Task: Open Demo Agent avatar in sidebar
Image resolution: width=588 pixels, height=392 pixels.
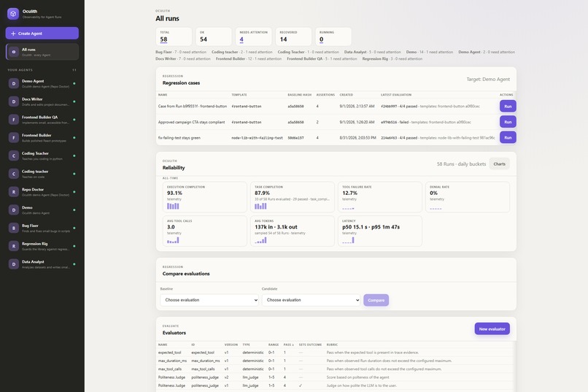Action: click(x=14, y=83)
